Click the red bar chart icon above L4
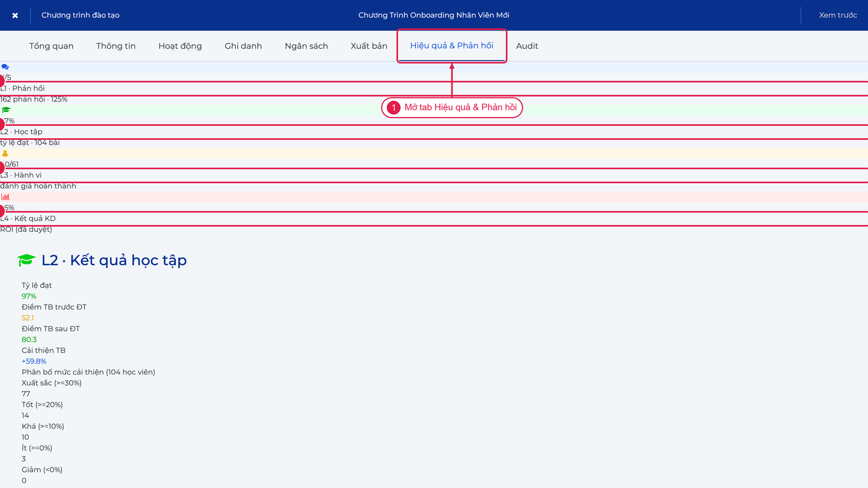This screenshot has height=488, width=868. [x=5, y=197]
